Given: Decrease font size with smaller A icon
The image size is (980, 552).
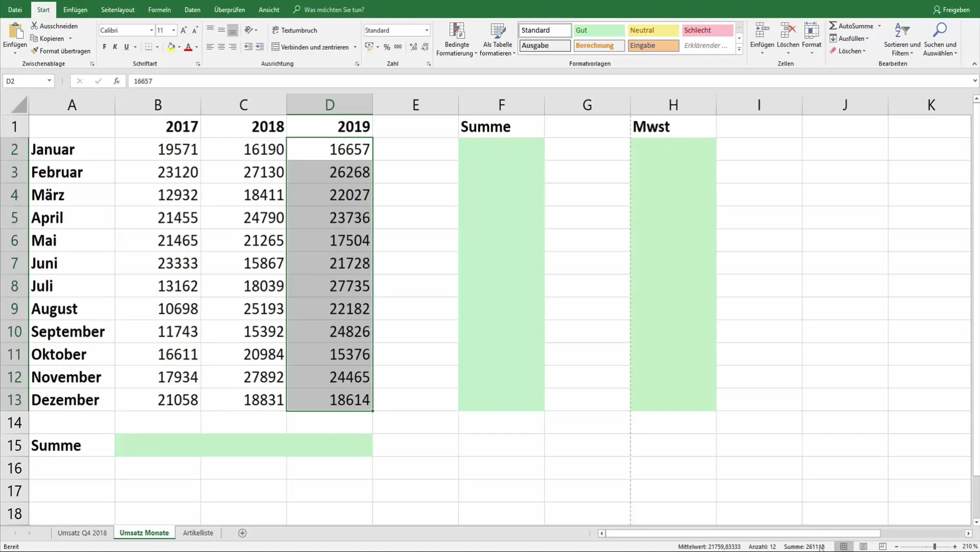Looking at the screenshot, I should coord(195,30).
